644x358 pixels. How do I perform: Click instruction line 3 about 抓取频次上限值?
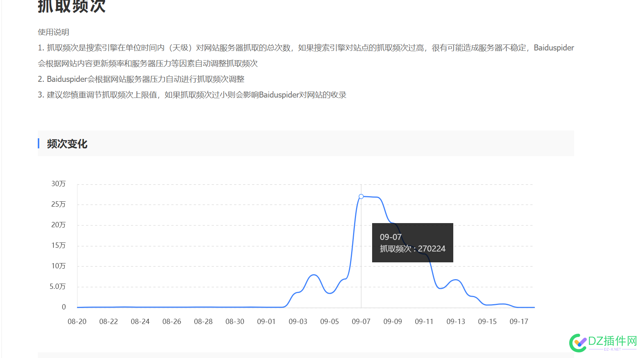click(192, 95)
